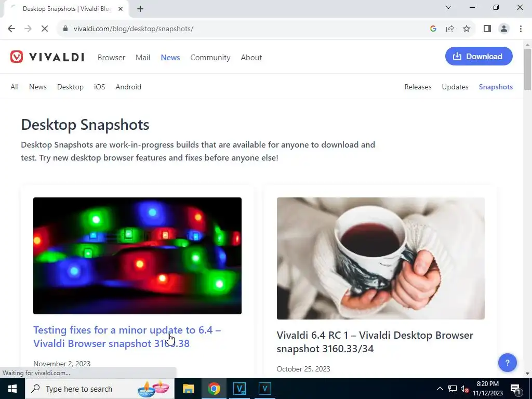Expand the tab search chevron
Viewport: 532px width, 399px height.
point(448,7)
